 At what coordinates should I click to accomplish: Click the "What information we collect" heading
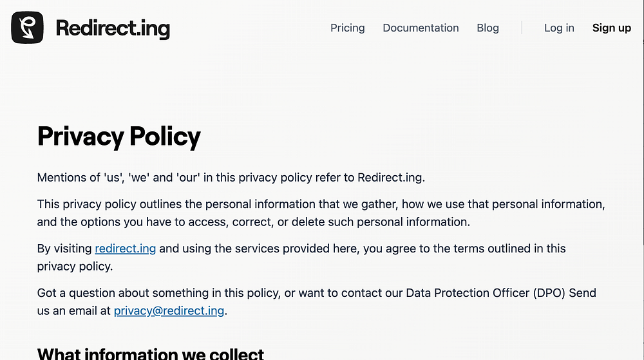pos(151,354)
